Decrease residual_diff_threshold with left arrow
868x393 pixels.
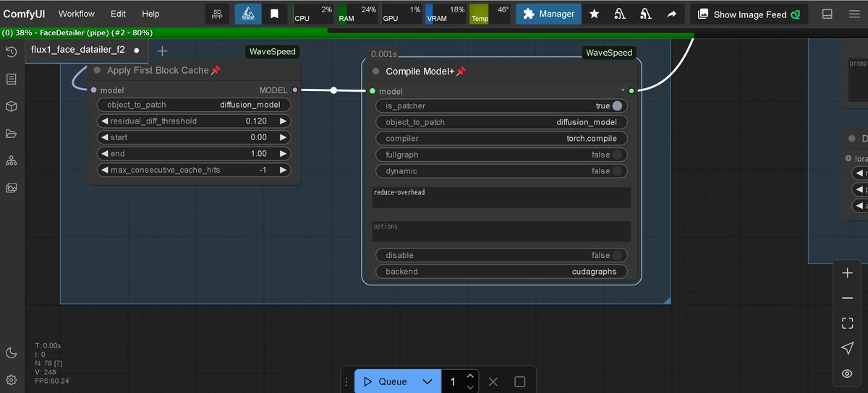click(x=104, y=121)
